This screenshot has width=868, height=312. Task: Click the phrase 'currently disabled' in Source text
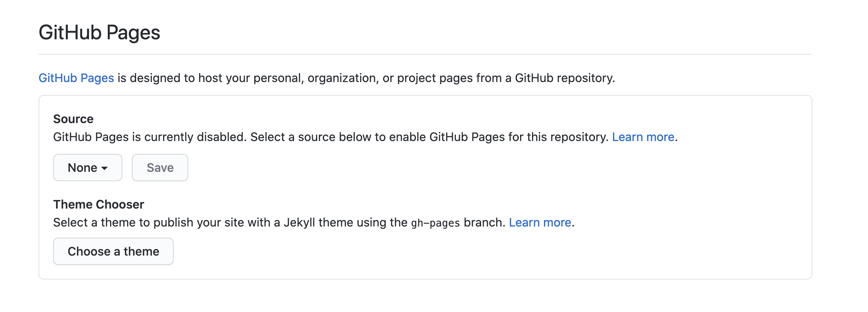(196, 137)
